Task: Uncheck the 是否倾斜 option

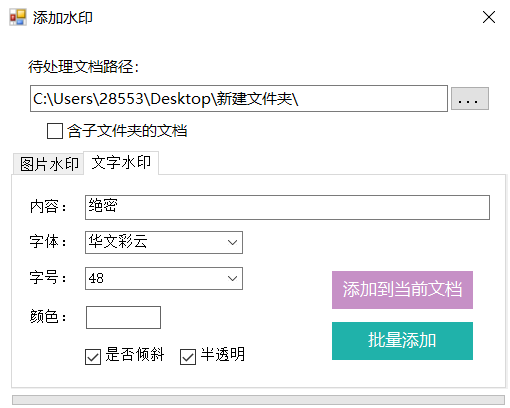Action: [93, 357]
